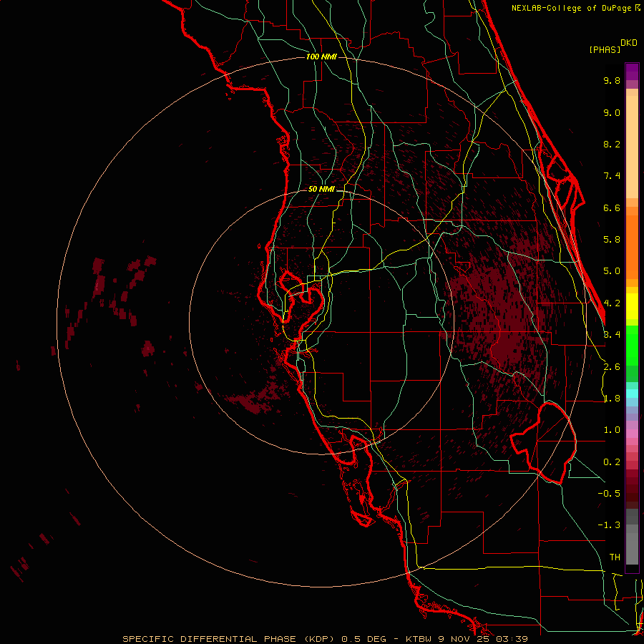The height and width of the screenshot is (644, 644).
Task: Select the -1.3 scale value
Action: click(609, 525)
